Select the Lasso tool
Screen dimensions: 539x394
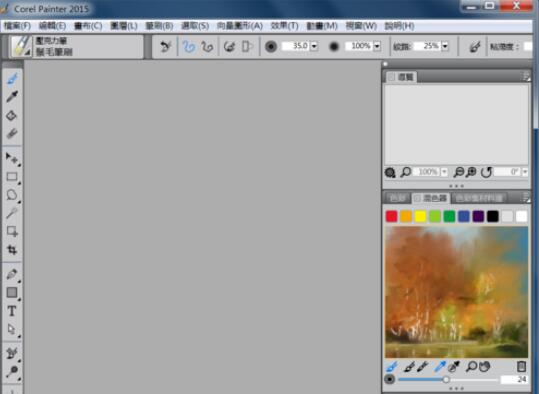pos(12,195)
